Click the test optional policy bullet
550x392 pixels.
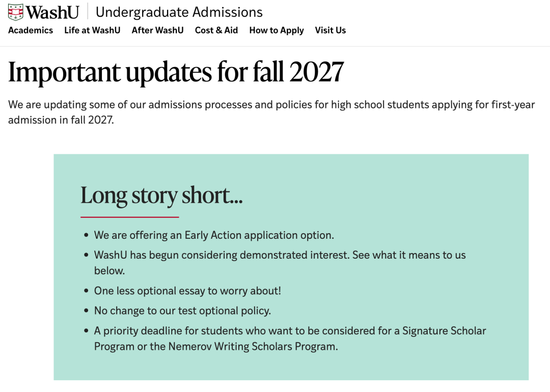point(182,311)
